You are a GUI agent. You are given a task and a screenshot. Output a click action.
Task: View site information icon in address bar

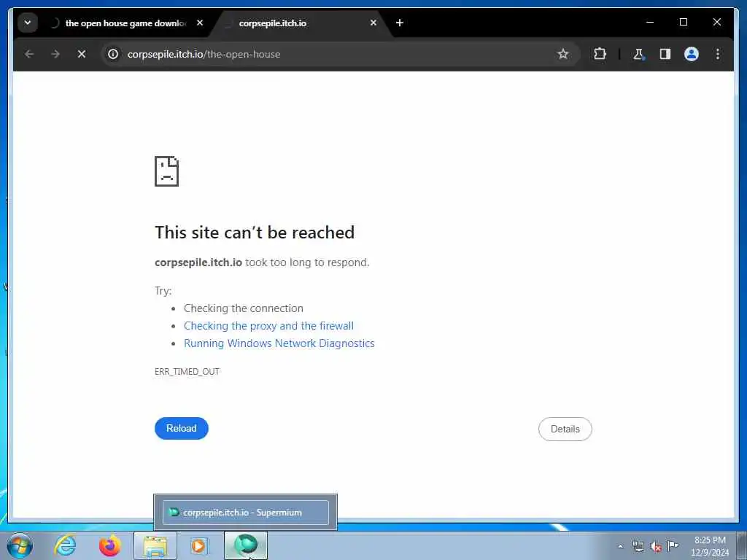point(113,54)
